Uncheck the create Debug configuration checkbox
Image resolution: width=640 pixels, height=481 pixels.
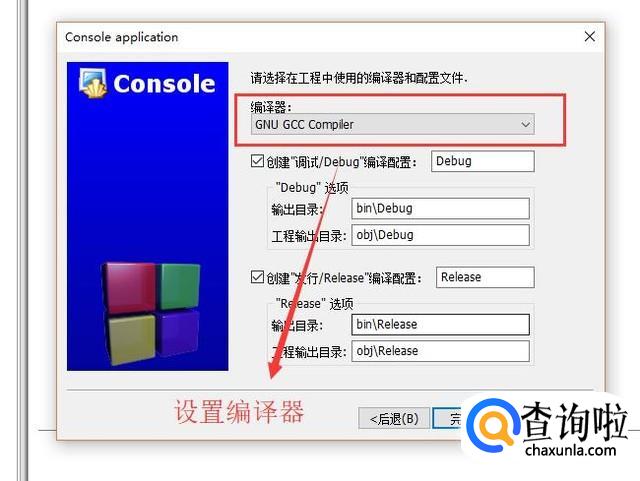[257, 161]
